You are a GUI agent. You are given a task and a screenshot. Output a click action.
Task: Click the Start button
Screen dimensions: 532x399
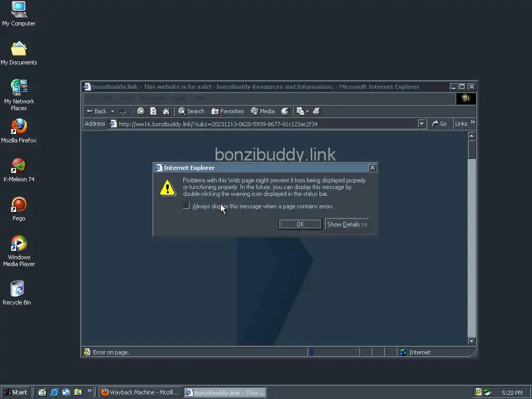pos(15,392)
